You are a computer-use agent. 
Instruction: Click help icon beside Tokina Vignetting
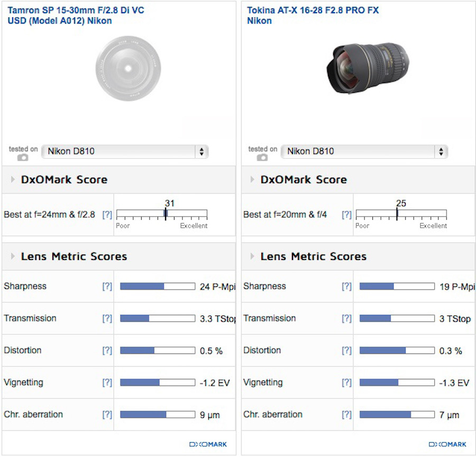346,383
